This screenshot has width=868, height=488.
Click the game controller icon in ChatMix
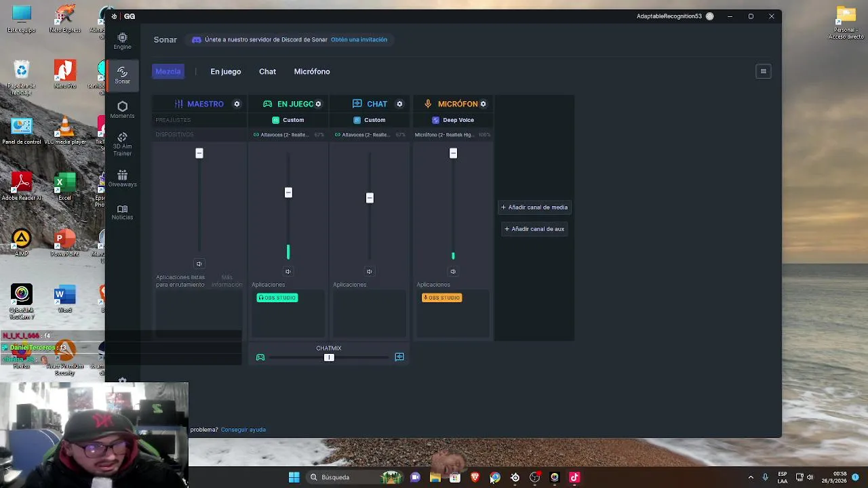tap(260, 357)
